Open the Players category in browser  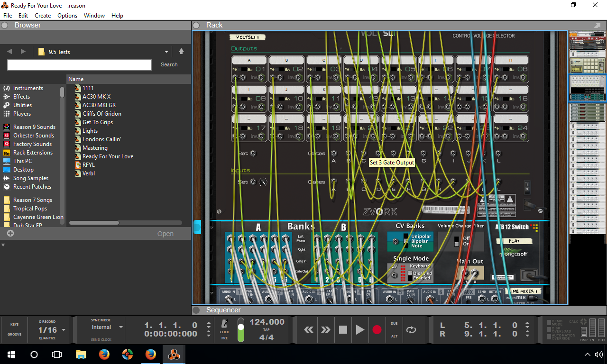coord(17,114)
